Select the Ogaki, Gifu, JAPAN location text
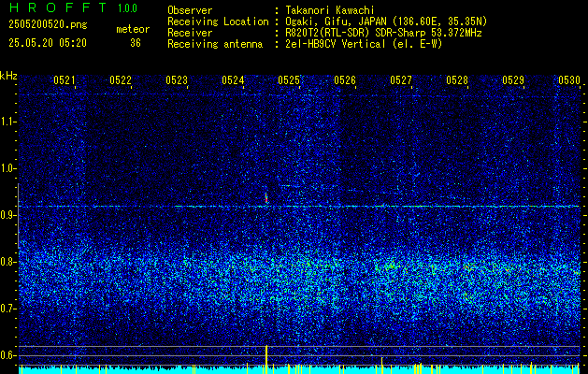 (386, 22)
